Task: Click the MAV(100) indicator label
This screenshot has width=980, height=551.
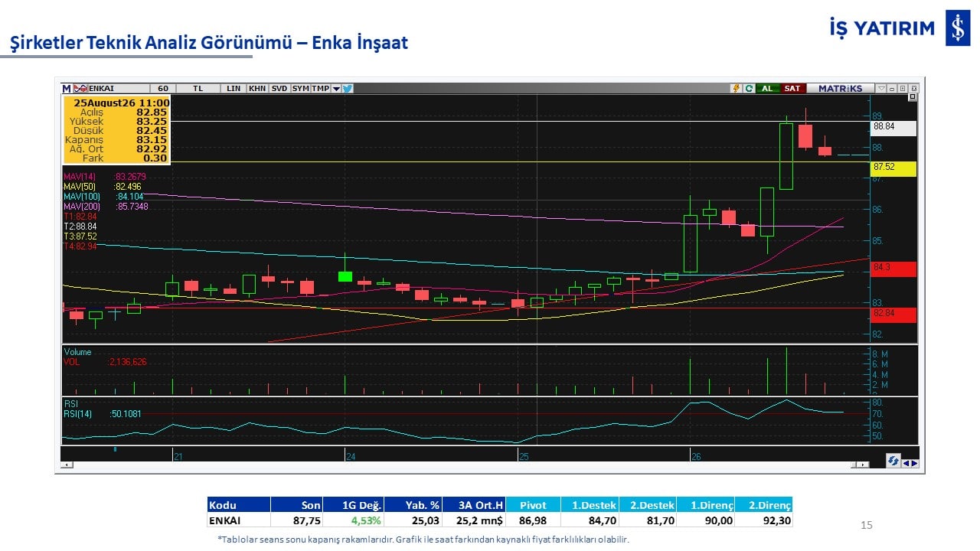Action: click(81, 197)
